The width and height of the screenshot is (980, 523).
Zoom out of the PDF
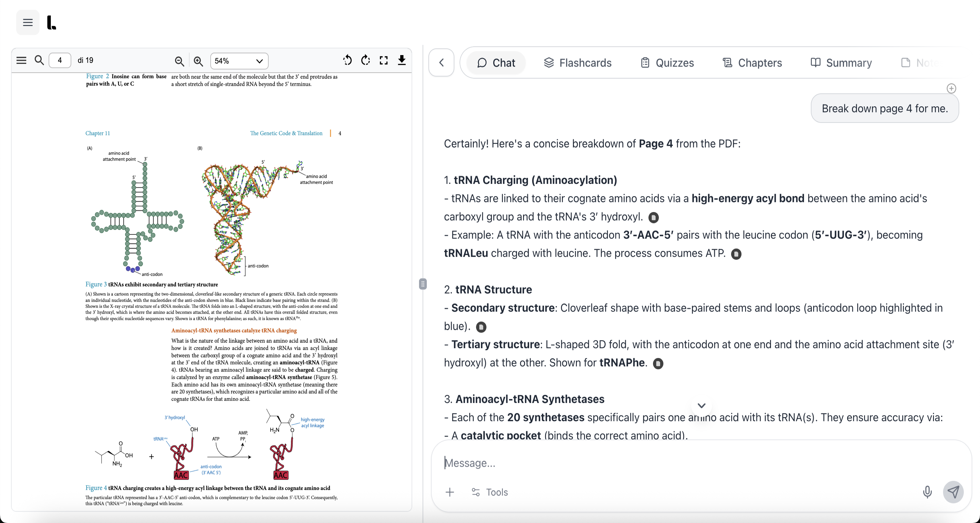180,61
